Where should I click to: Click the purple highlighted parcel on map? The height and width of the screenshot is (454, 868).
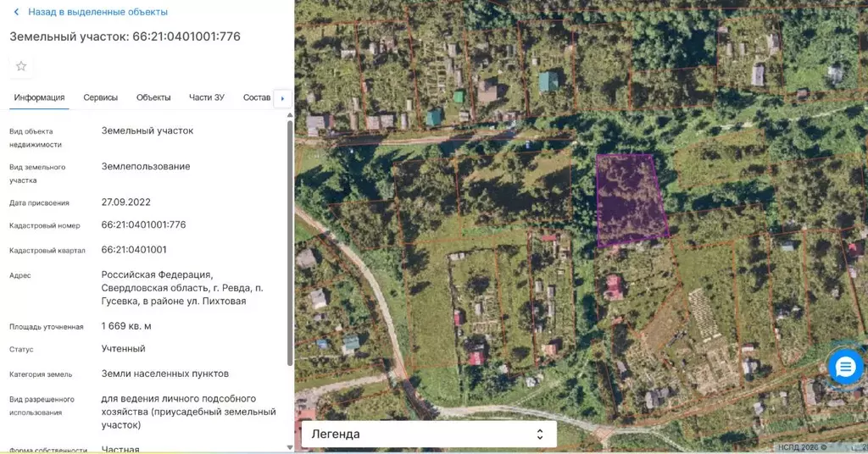[630, 201]
